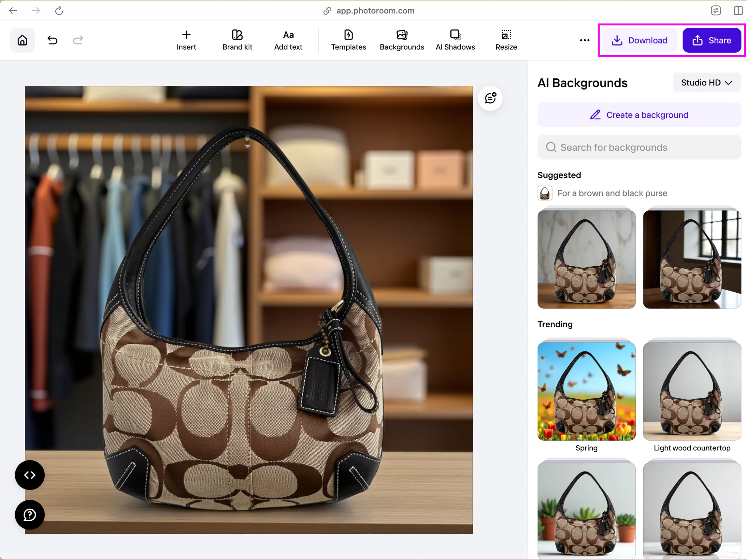Undo the last edit
The image size is (747, 560).
point(52,40)
